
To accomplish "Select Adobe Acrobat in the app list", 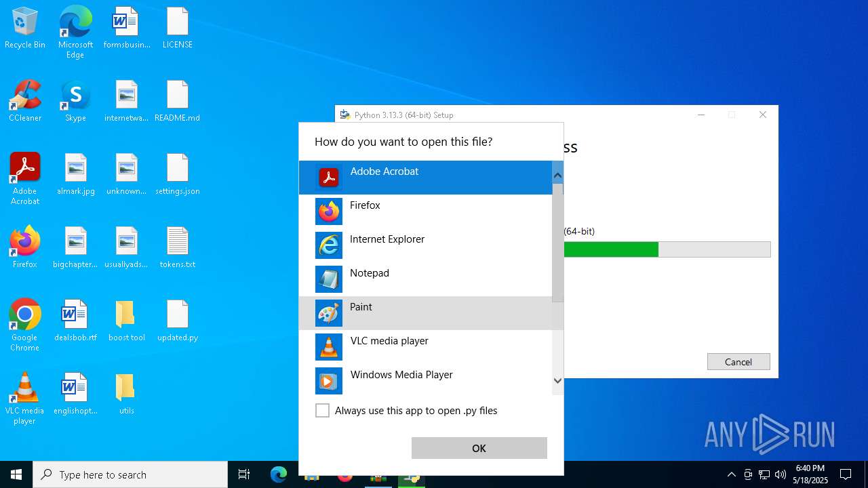I will (x=425, y=178).
